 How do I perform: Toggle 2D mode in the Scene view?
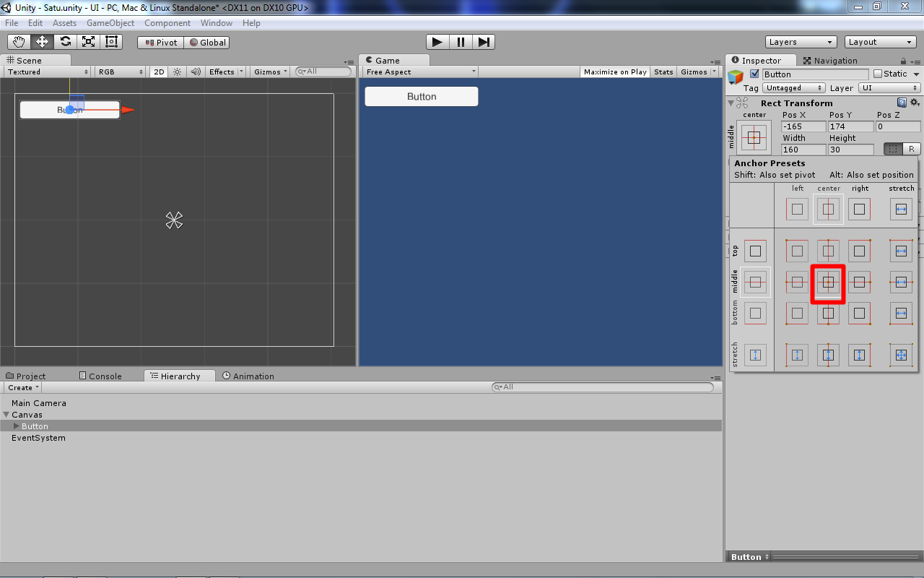(158, 71)
